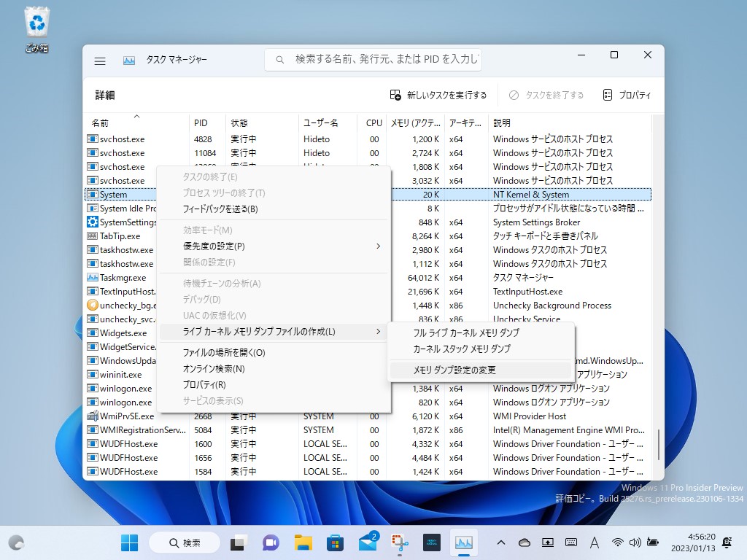This screenshot has height=560, width=747.
Task: Sort by the CPU column header
Action: [371, 122]
